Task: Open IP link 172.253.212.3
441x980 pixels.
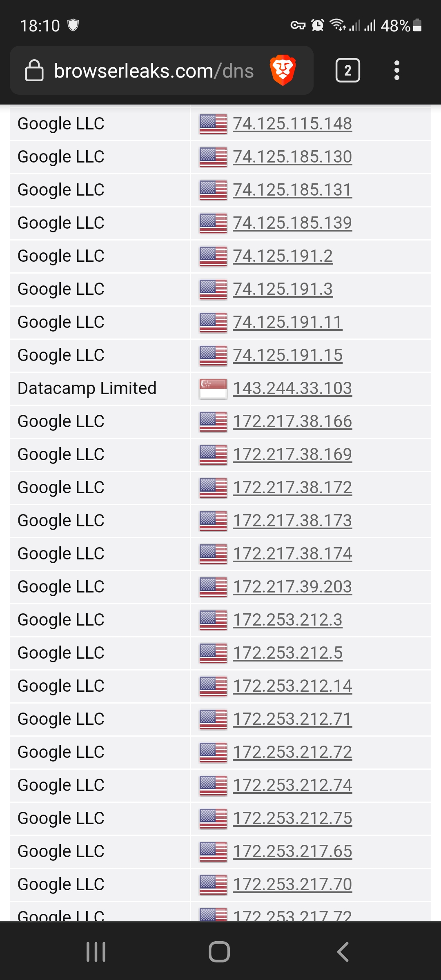Action: pos(287,620)
